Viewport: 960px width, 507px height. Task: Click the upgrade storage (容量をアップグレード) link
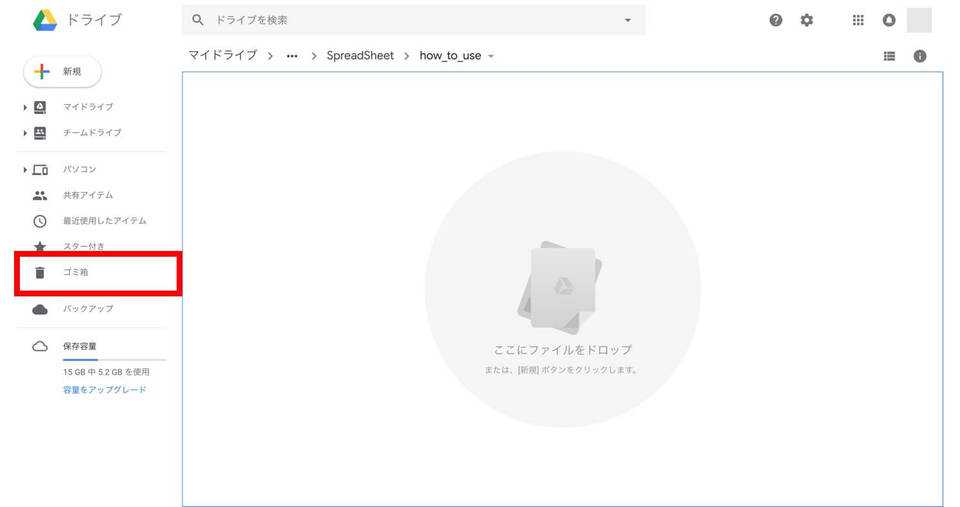point(104,390)
